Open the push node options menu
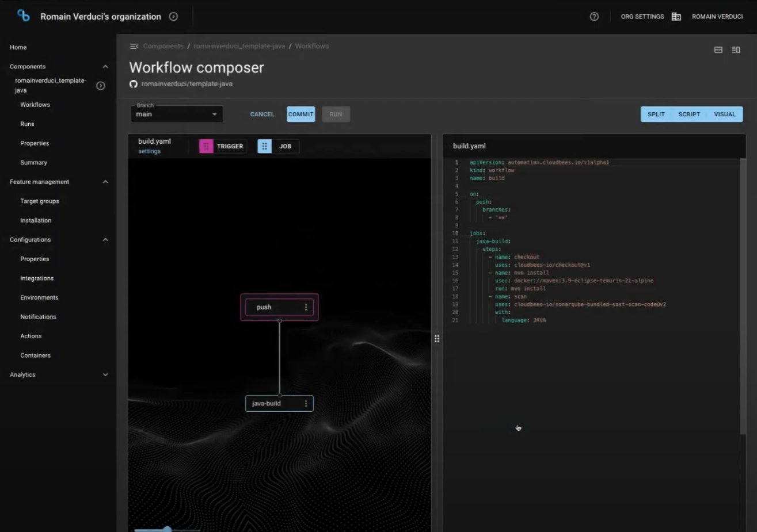Screen dimensions: 757x532 [x=306, y=307]
